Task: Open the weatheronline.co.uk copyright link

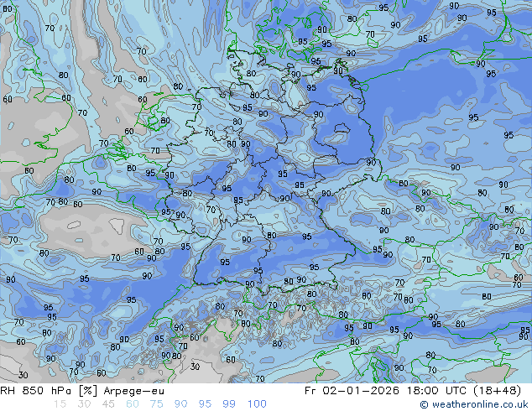Action: click(x=474, y=404)
